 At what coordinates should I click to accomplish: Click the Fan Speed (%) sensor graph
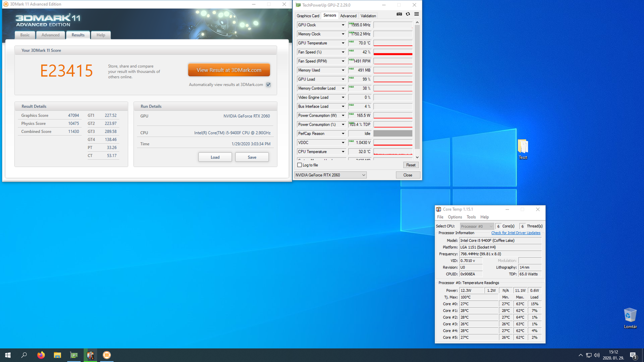[x=393, y=52]
